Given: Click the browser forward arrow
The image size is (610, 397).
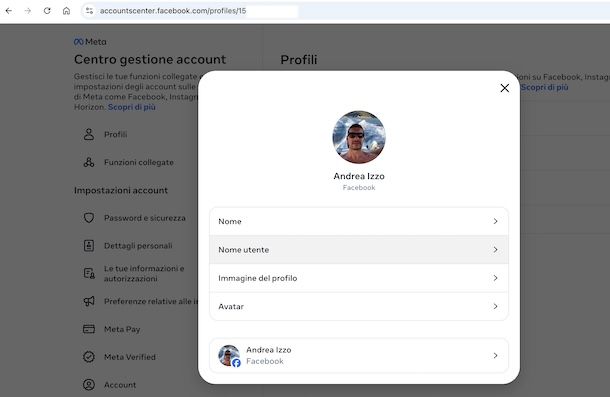Looking at the screenshot, I should click(28, 11).
